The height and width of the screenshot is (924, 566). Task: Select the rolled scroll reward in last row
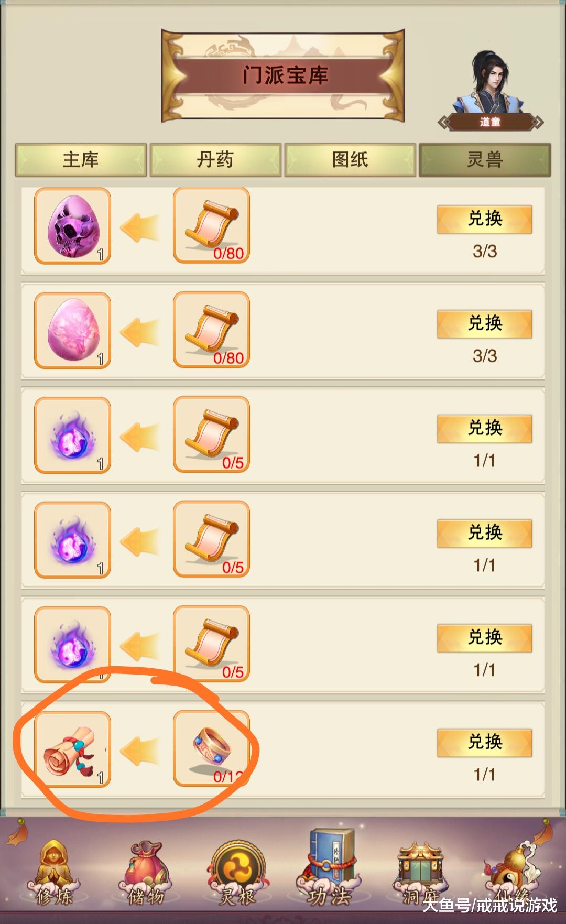[x=72, y=749]
